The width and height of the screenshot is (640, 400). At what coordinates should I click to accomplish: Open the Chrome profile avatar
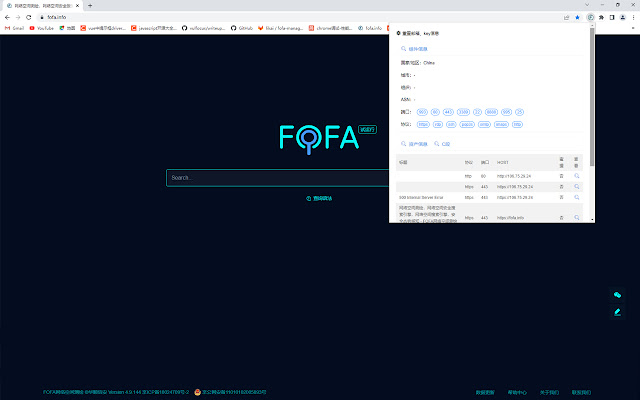tap(622, 17)
